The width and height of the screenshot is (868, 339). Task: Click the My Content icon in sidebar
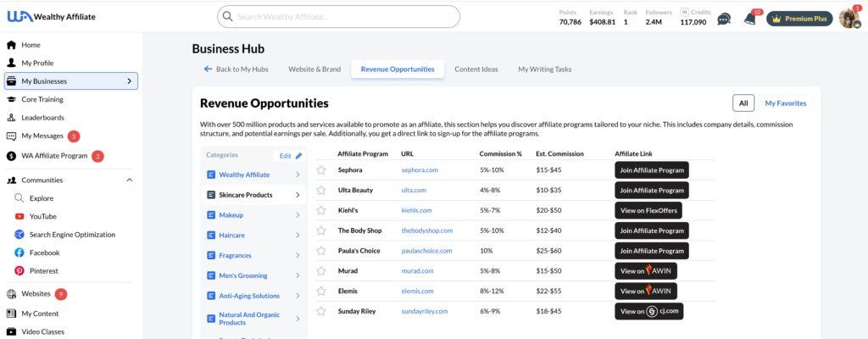[11, 314]
